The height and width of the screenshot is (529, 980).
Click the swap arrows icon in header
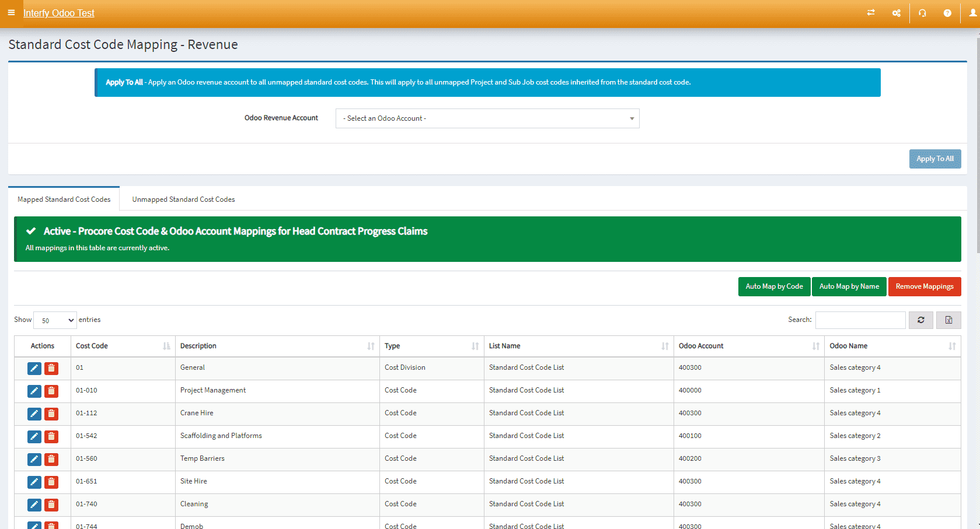(871, 13)
